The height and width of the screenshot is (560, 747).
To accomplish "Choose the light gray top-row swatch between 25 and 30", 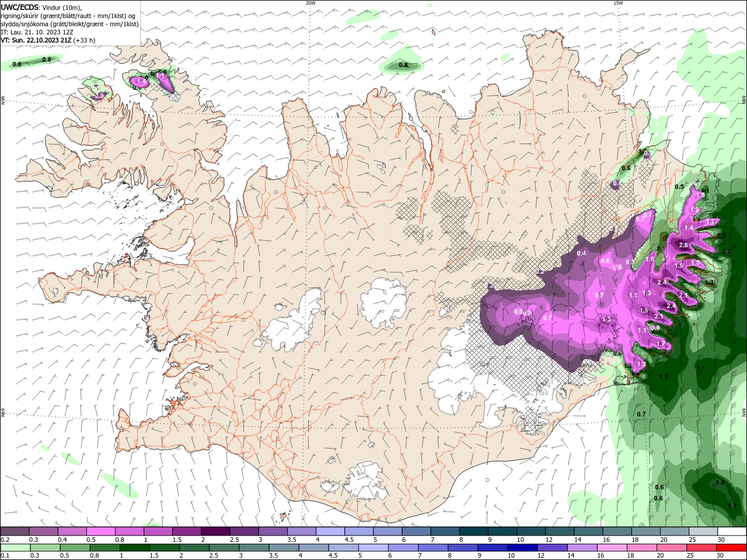I will click(x=702, y=531).
